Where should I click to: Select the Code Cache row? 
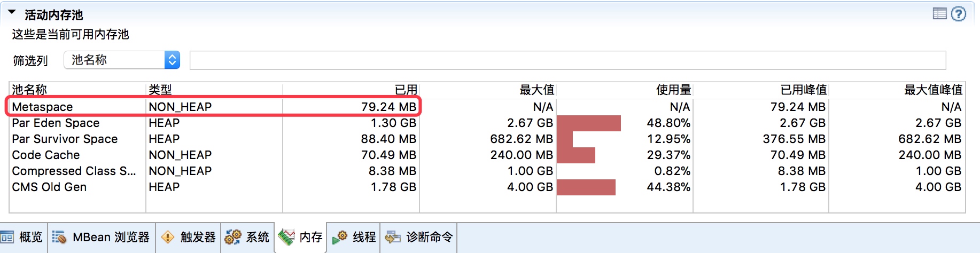(x=487, y=155)
